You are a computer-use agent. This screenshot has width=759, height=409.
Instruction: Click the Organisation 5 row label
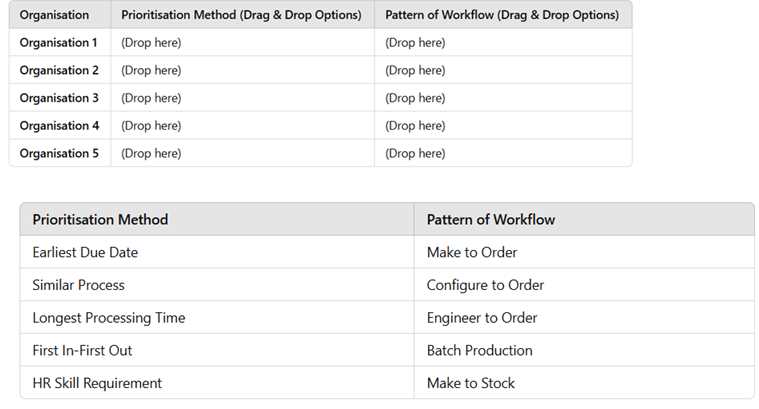pyautogui.click(x=59, y=154)
